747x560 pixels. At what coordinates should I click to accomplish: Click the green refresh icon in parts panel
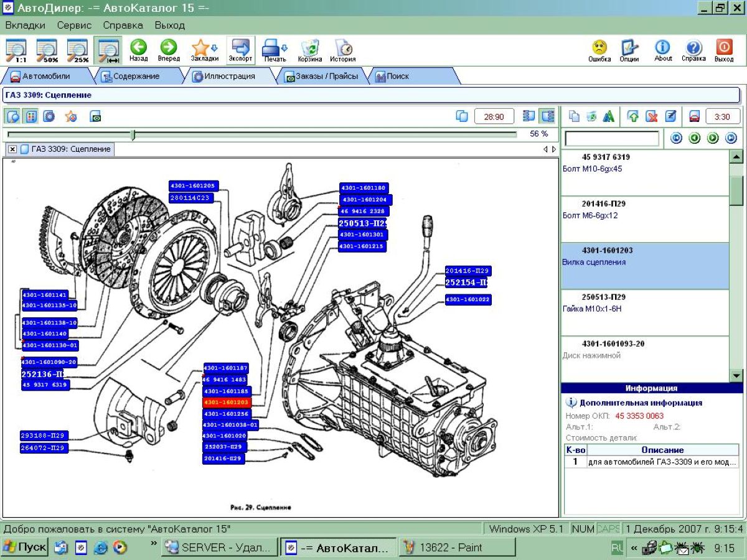click(592, 116)
